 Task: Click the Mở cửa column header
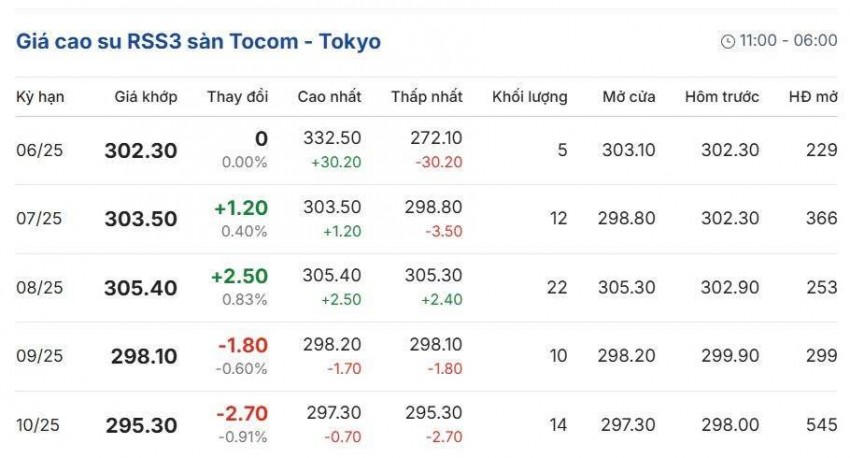[x=629, y=97]
